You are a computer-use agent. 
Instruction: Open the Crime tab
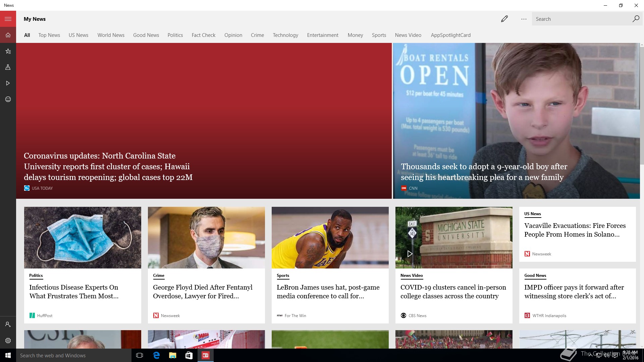point(258,35)
